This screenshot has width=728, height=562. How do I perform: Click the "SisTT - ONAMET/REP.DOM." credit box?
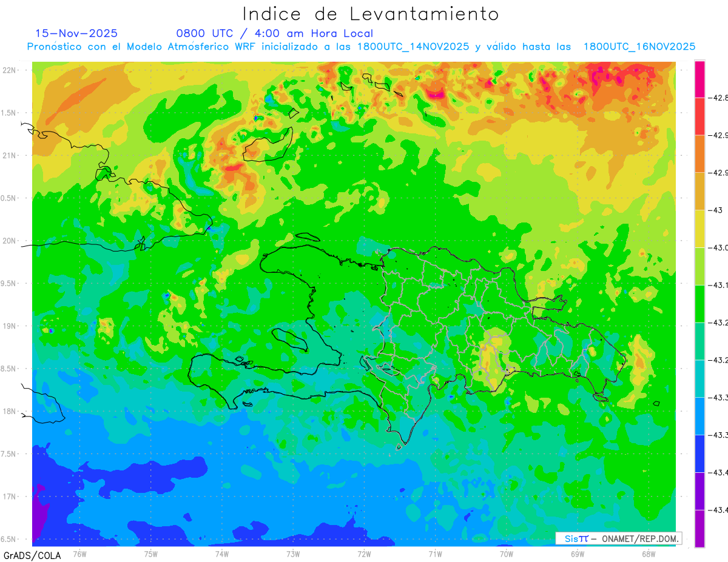pos(618,538)
